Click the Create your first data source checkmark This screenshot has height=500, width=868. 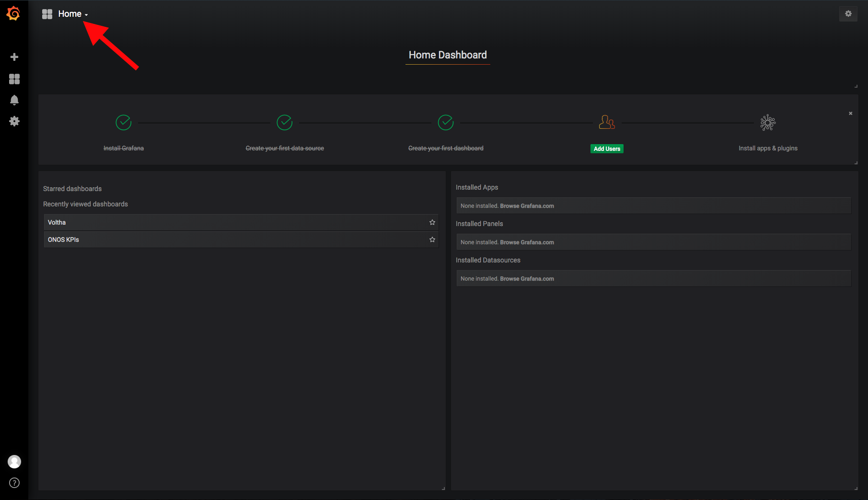(x=285, y=122)
